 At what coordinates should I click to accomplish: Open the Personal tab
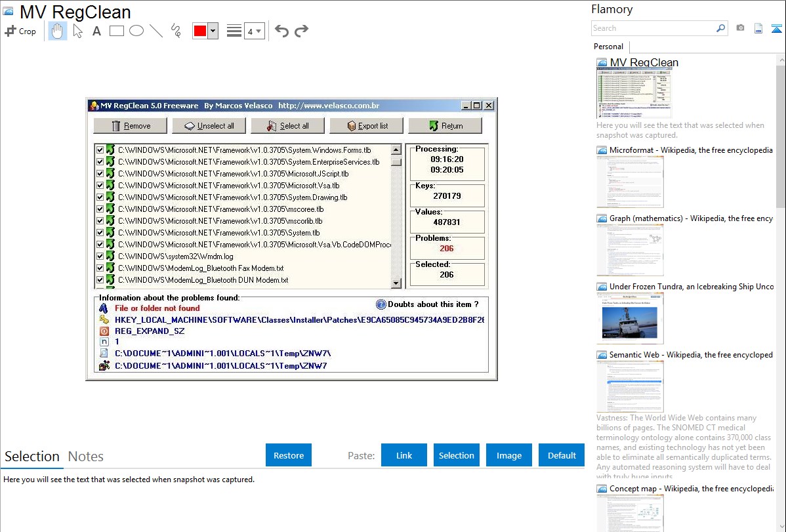(x=608, y=47)
